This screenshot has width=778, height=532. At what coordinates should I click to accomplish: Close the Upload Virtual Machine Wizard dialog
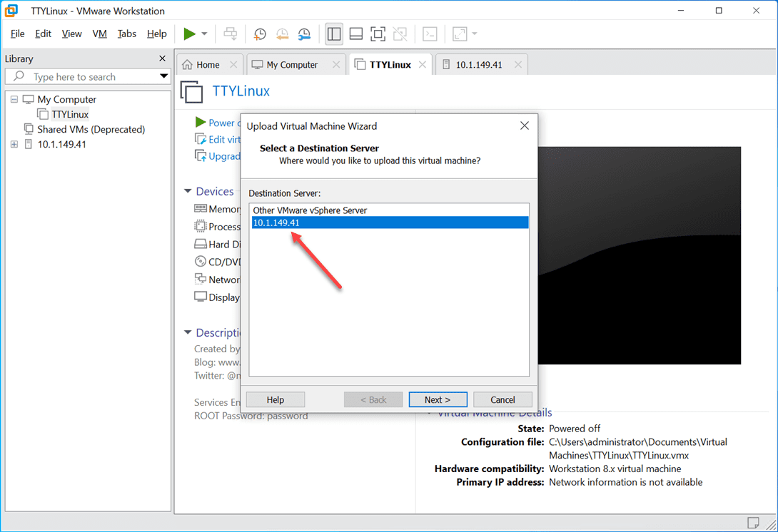click(525, 126)
